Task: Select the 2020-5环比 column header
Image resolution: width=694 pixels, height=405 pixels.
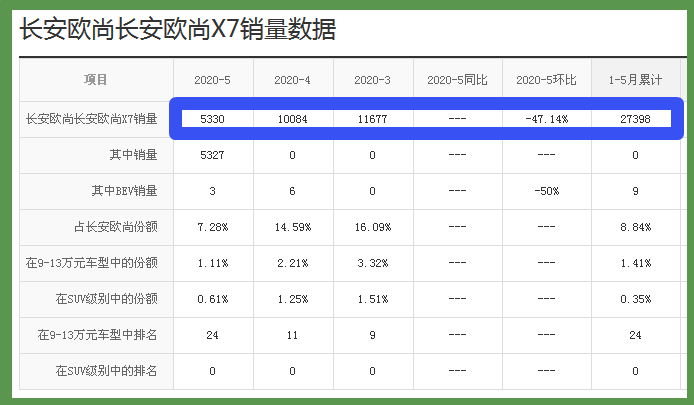Action: [x=546, y=80]
